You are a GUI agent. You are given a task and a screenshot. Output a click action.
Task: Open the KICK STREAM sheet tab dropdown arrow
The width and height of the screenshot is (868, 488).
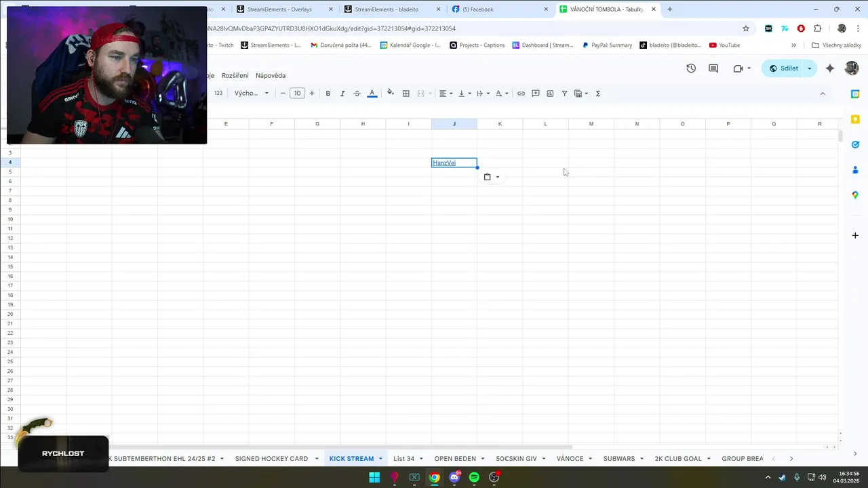click(380, 459)
